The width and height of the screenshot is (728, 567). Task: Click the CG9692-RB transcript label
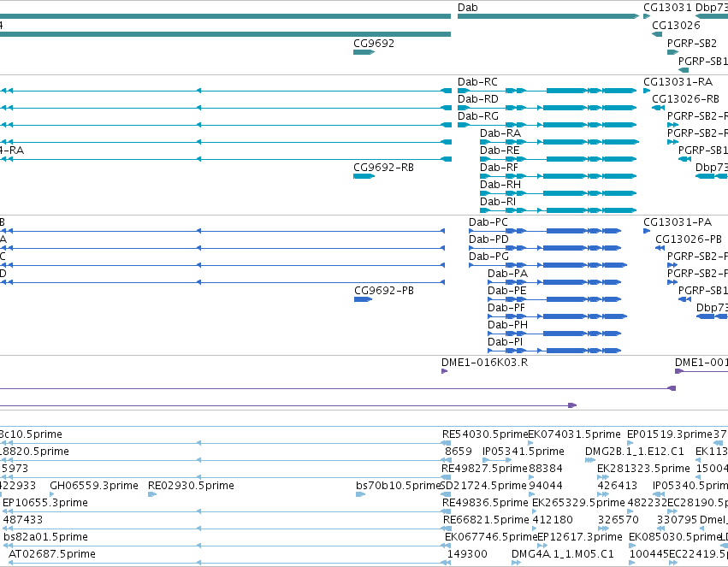coord(383,168)
